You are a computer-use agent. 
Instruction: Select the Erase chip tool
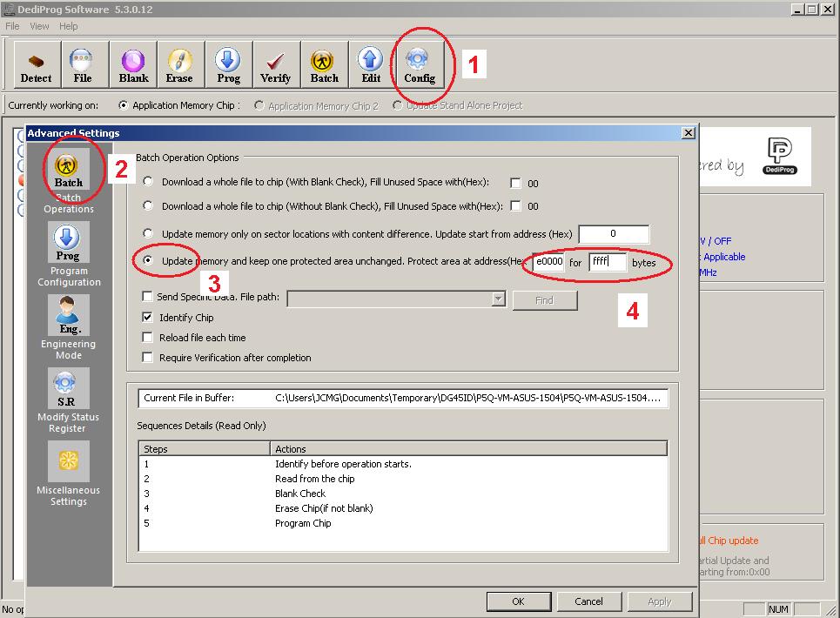179,65
